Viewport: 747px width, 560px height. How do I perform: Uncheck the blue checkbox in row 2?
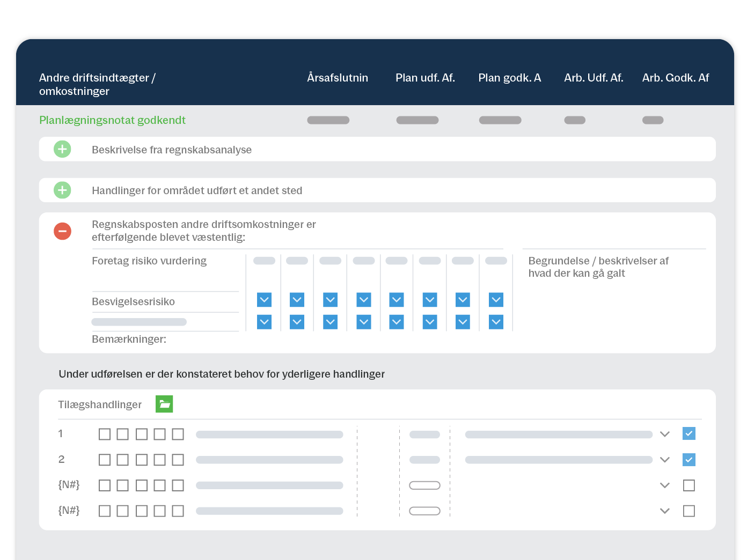pos(689,460)
